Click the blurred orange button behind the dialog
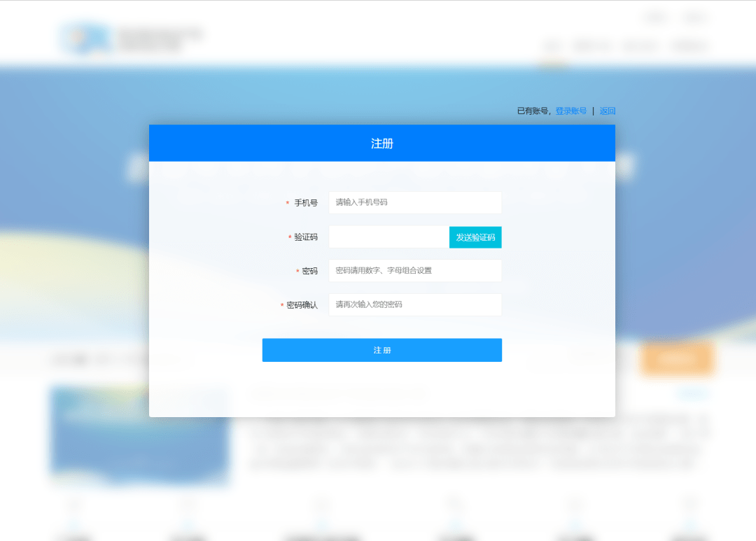Viewport: 756px width, 541px height. [676, 359]
